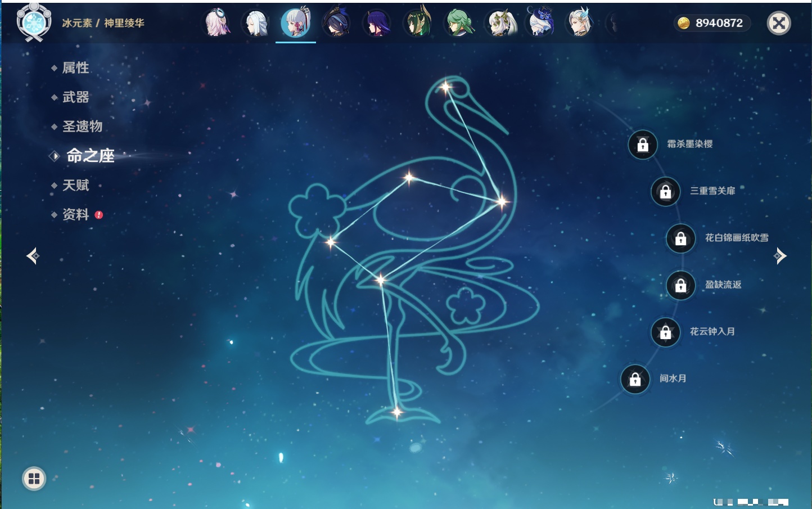812x509 pixels.
Task: Open the 间水月 constellation label
Action: click(673, 379)
